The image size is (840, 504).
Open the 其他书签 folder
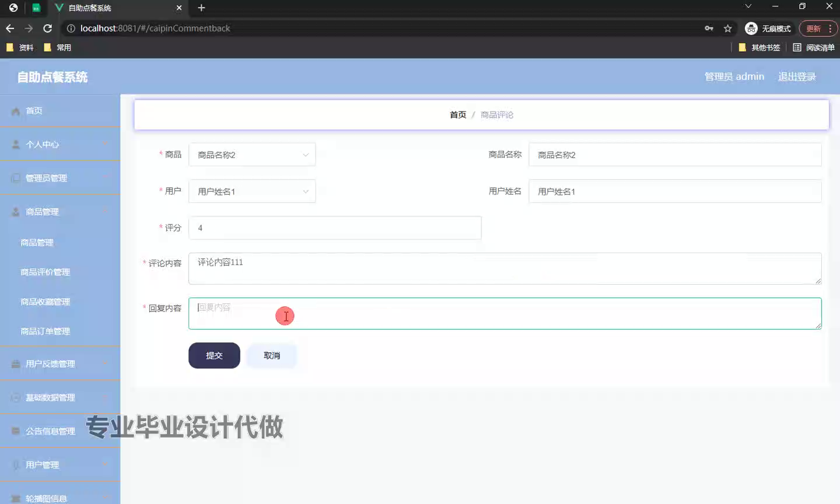759,47
